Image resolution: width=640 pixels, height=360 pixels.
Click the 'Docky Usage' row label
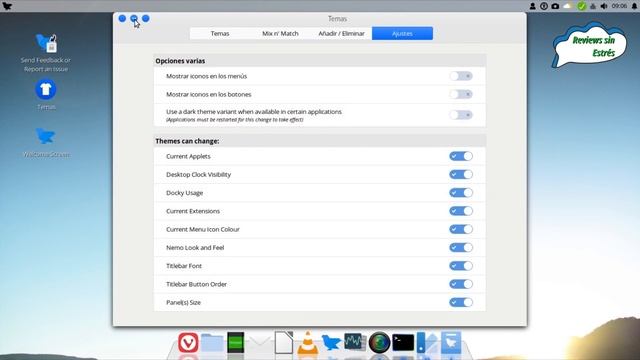184,193
